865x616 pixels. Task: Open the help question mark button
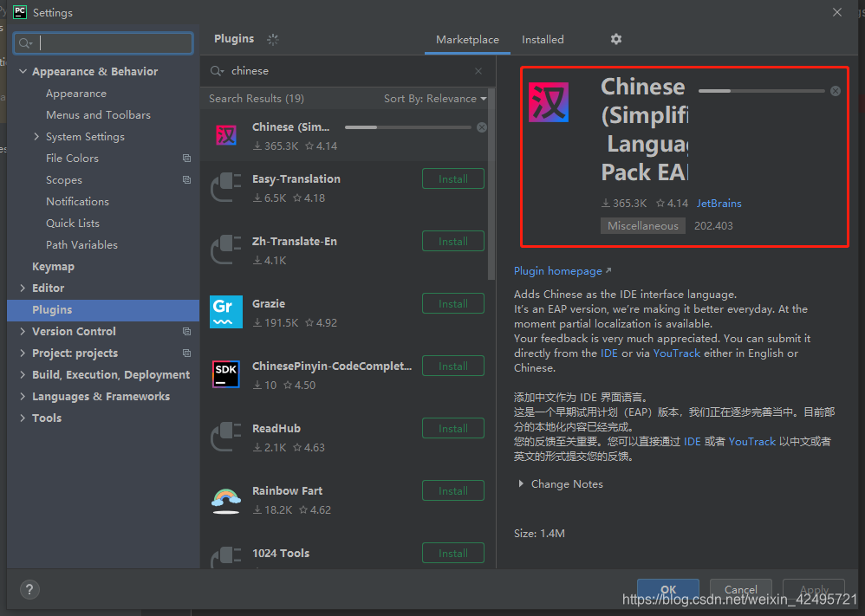pos(29,589)
